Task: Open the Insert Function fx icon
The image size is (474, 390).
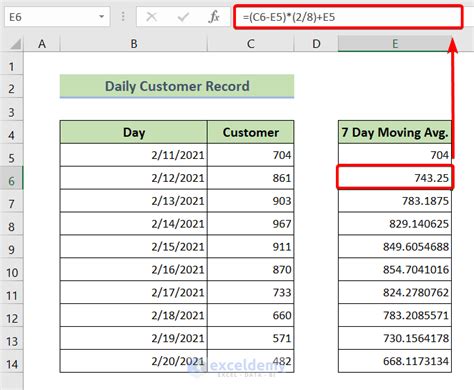Action: [214, 17]
